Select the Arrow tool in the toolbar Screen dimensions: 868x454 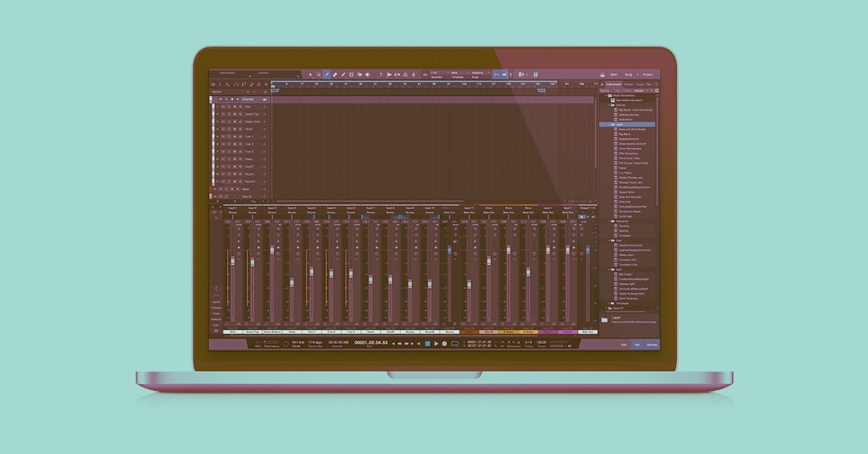click(311, 74)
